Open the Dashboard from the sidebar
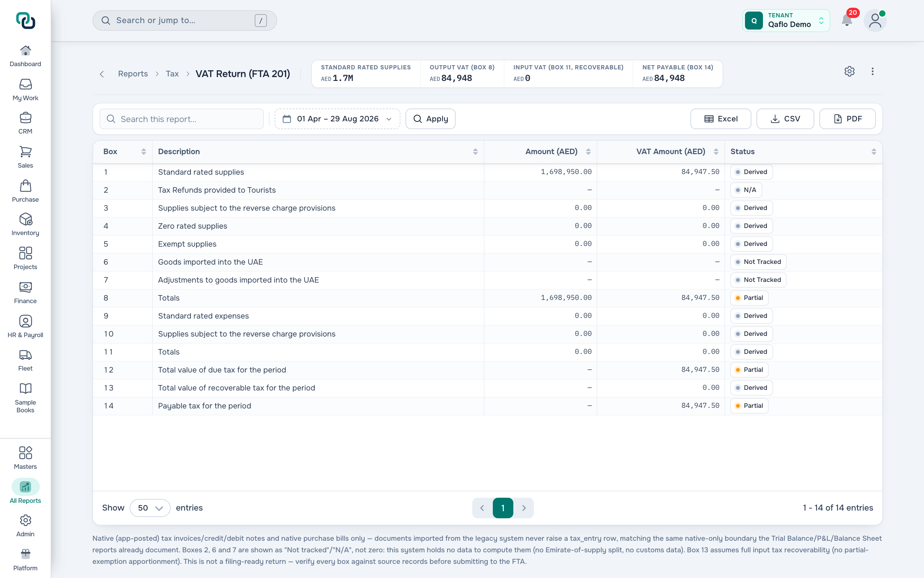The image size is (924, 578). 25,56
